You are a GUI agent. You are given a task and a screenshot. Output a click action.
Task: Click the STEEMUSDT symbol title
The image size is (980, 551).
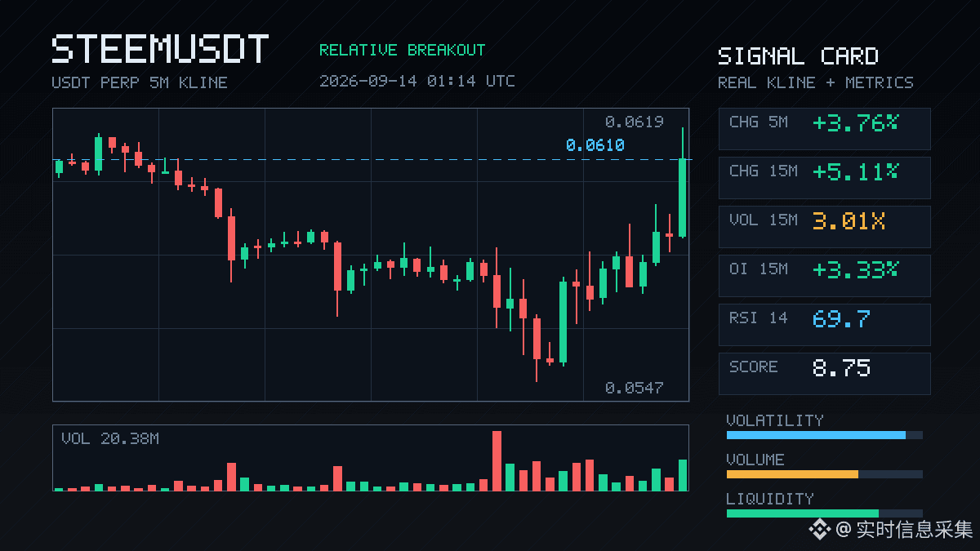(160, 49)
